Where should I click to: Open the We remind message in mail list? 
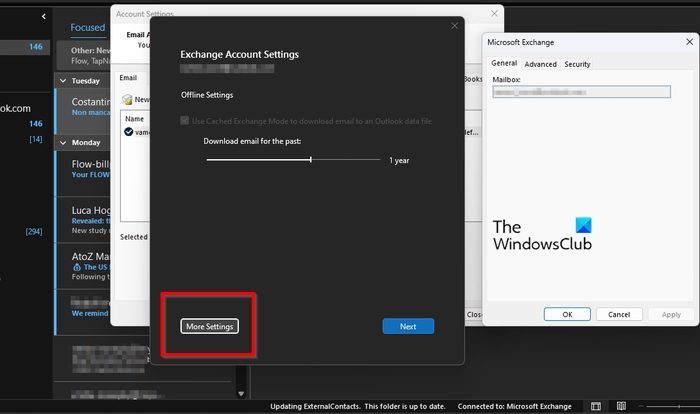[83, 312]
